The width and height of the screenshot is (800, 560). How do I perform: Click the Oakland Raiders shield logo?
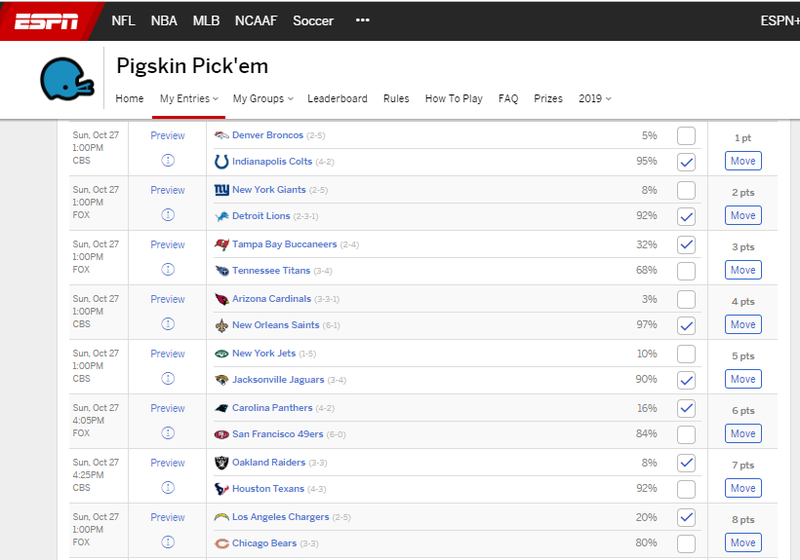(x=221, y=463)
